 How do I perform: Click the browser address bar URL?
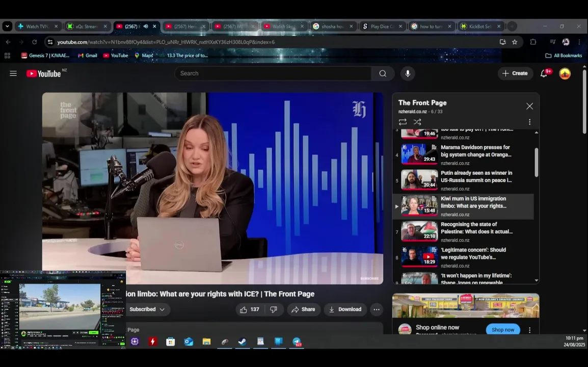click(x=166, y=42)
